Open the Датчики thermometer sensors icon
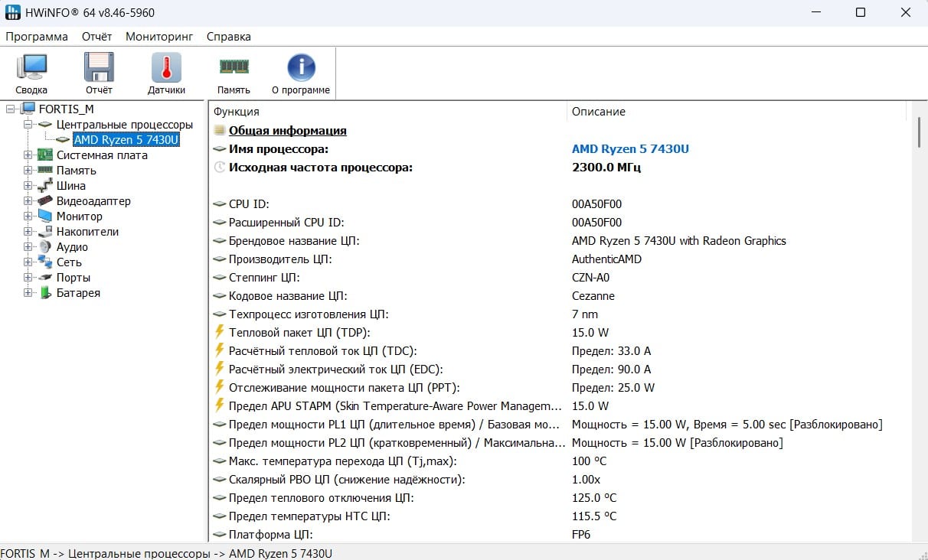 pyautogui.click(x=166, y=67)
